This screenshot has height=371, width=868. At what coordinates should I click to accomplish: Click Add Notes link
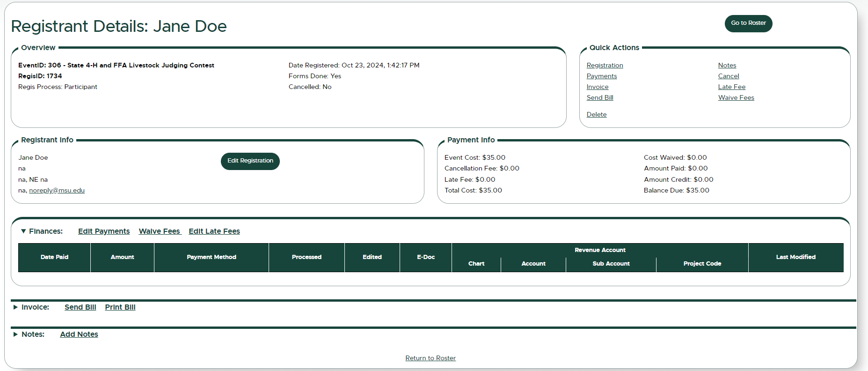[x=79, y=334]
